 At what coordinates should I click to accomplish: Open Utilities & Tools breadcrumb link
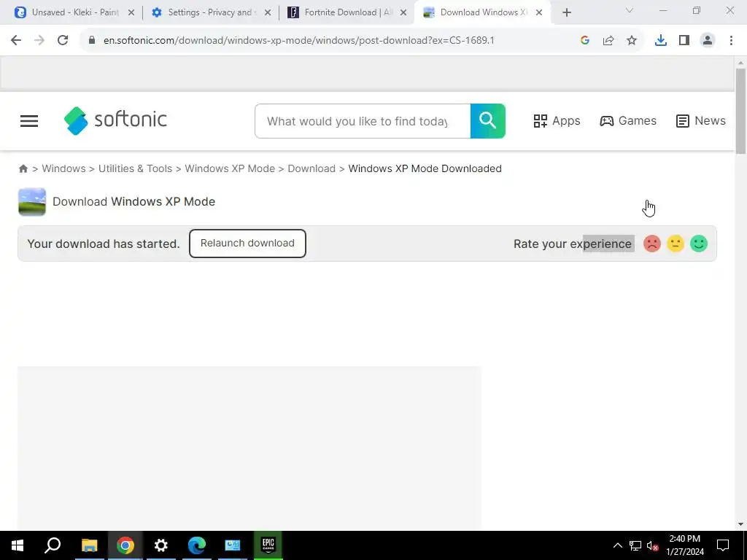pos(135,168)
